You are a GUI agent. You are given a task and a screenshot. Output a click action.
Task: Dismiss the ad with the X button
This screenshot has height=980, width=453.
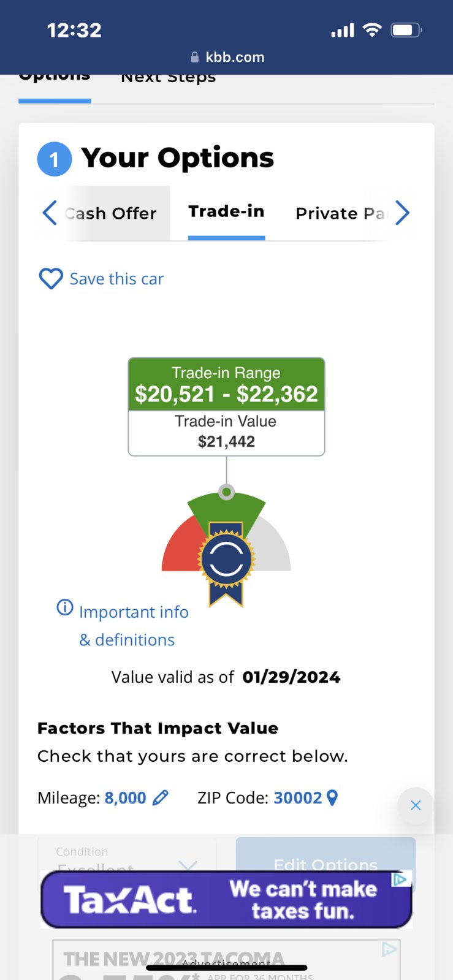coord(416,805)
